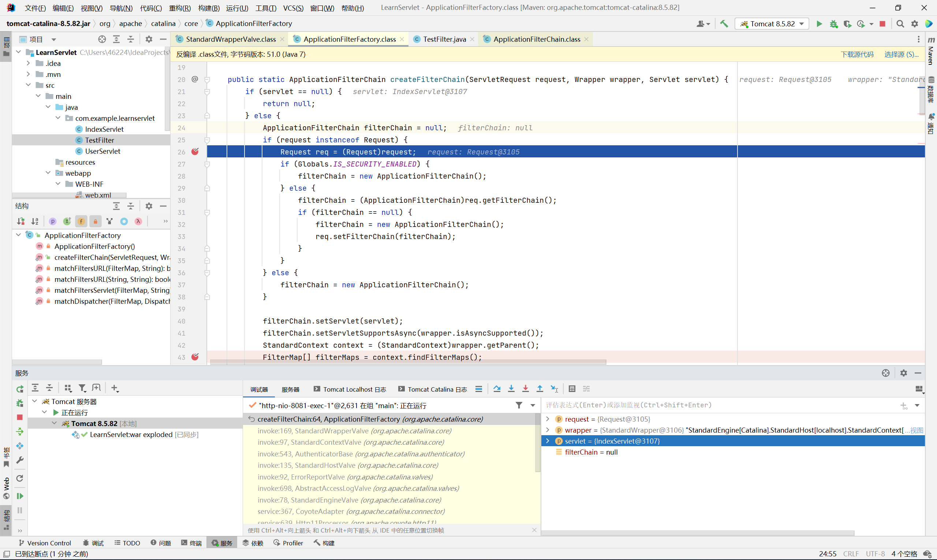Viewport: 937px width, 560px height.
Task: Click the 下载源代码 link
Action: [857, 54]
